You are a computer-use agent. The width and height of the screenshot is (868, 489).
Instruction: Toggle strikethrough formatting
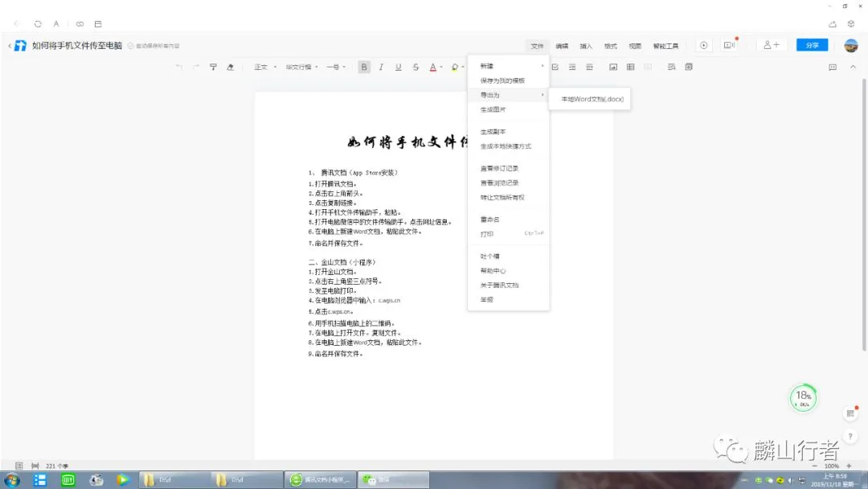[x=416, y=67]
